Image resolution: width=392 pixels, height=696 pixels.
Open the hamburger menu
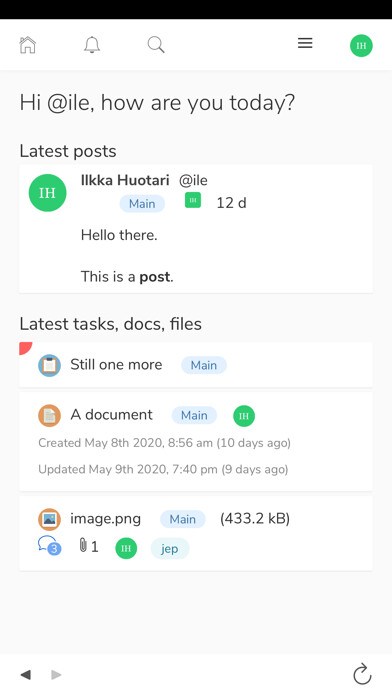(x=305, y=43)
